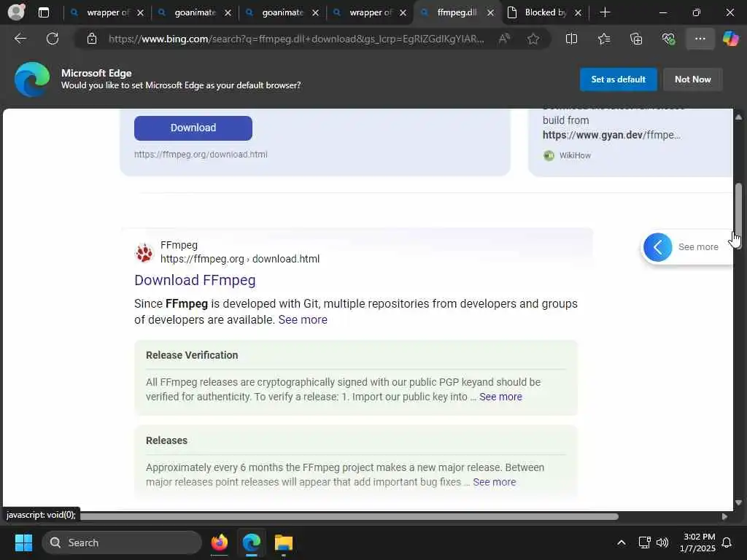Click the Windows taskbar Search box
Screen dimensions: 747x560
122,542
